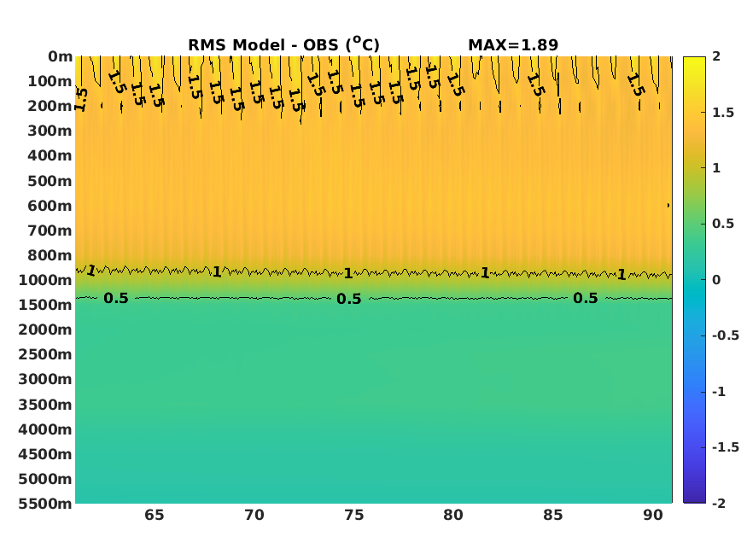Click the x-axis tick label "70"
747x560 pixels.
[254, 516]
